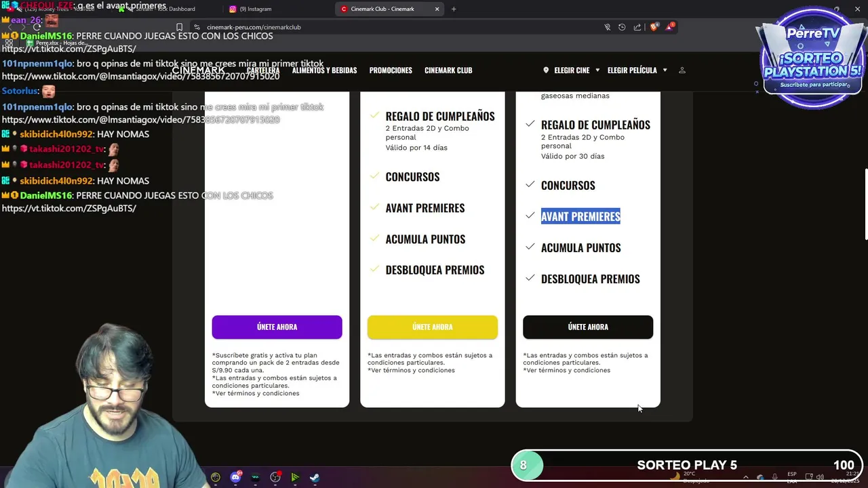This screenshot has height=488, width=868.
Task: Click the microphone tray icon
Action: [x=775, y=477]
